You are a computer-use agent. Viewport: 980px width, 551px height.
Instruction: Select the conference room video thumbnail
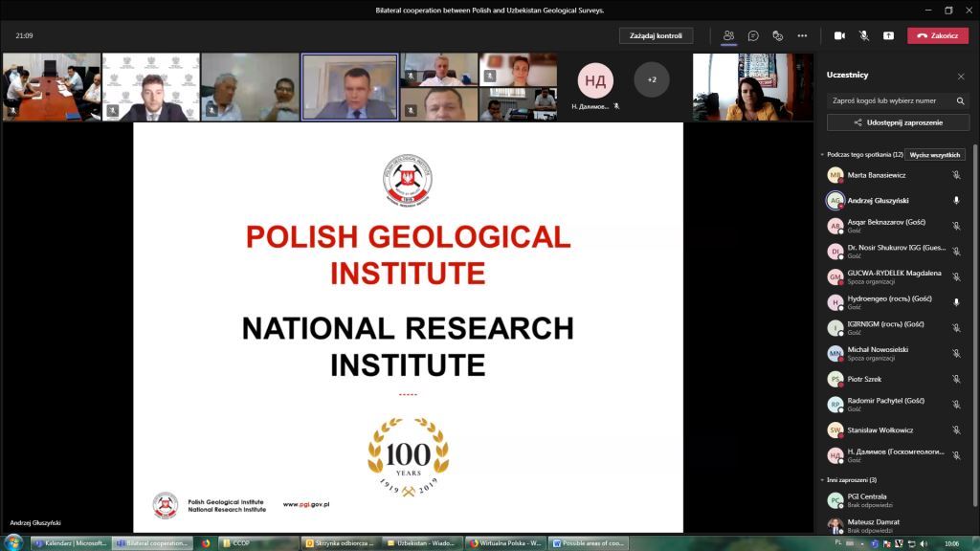(x=52, y=87)
